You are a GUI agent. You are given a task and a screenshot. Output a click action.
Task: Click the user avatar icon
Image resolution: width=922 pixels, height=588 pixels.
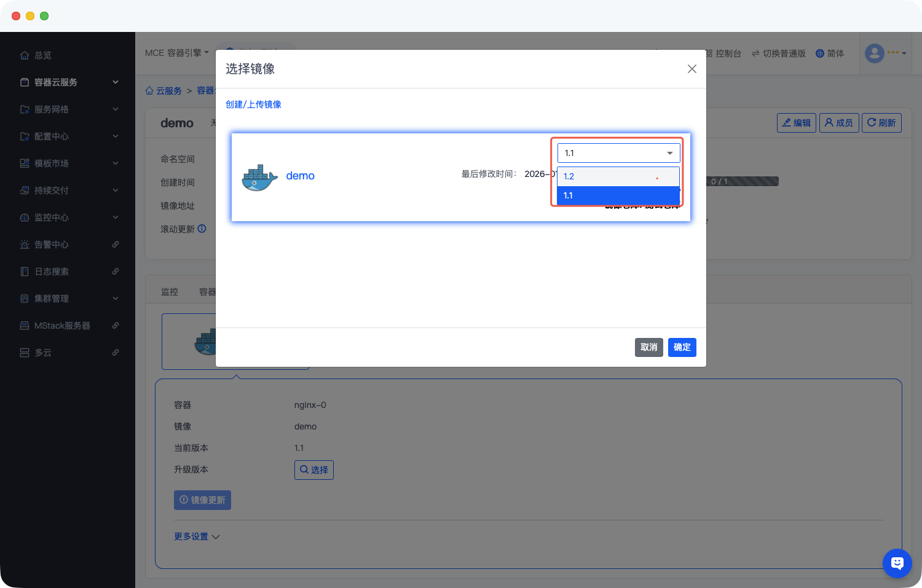coord(874,53)
